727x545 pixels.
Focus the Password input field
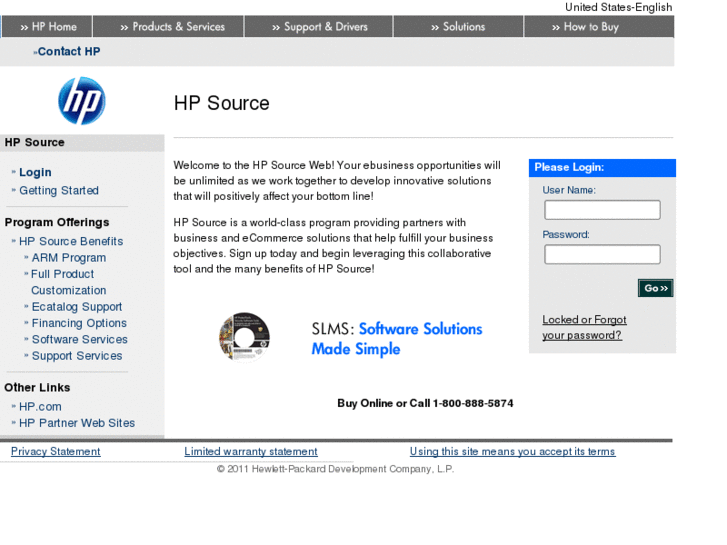pyautogui.click(x=602, y=255)
